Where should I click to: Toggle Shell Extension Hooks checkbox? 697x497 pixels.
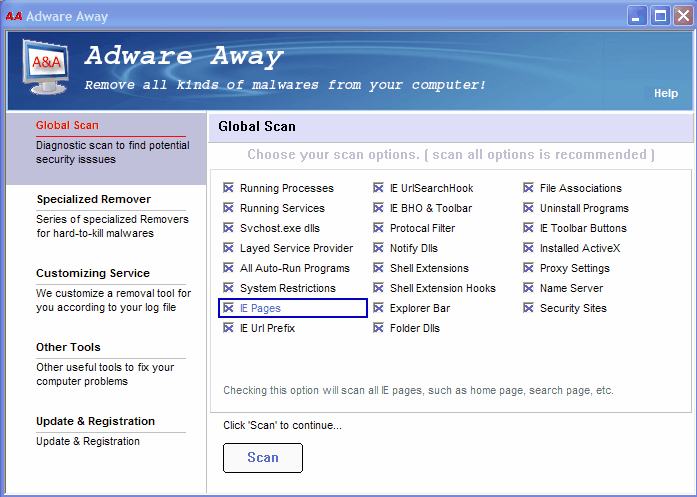[x=378, y=288]
